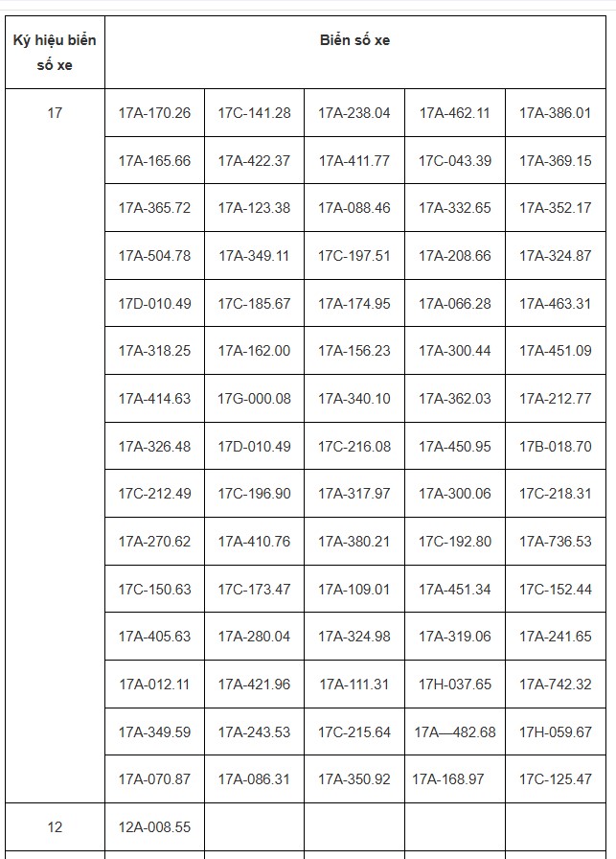Click the 17G-000.08 plate cell
This screenshot has width=616, height=859.
click(x=254, y=398)
